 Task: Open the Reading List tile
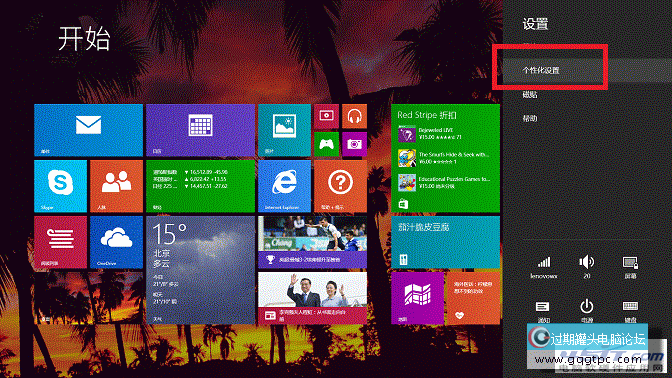click(60, 242)
